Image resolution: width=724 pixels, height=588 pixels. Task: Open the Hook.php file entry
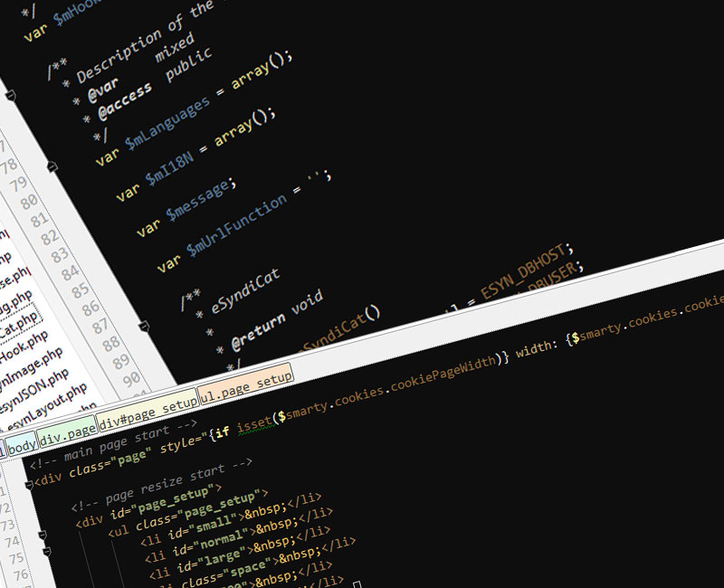tap(24, 346)
